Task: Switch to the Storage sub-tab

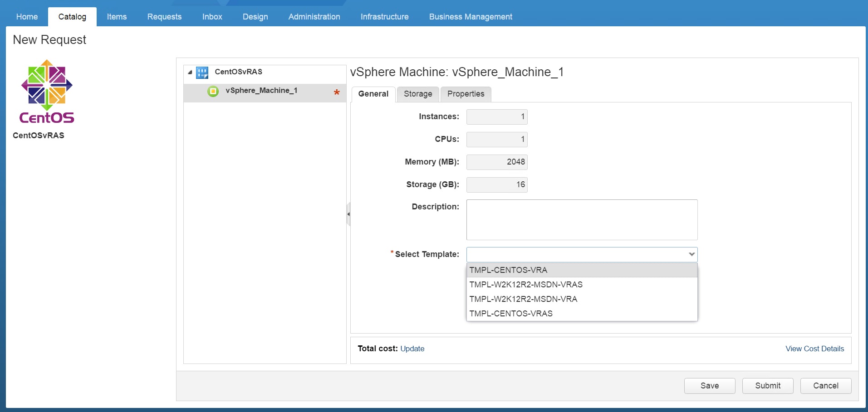Action: pyautogui.click(x=418, y=94)
